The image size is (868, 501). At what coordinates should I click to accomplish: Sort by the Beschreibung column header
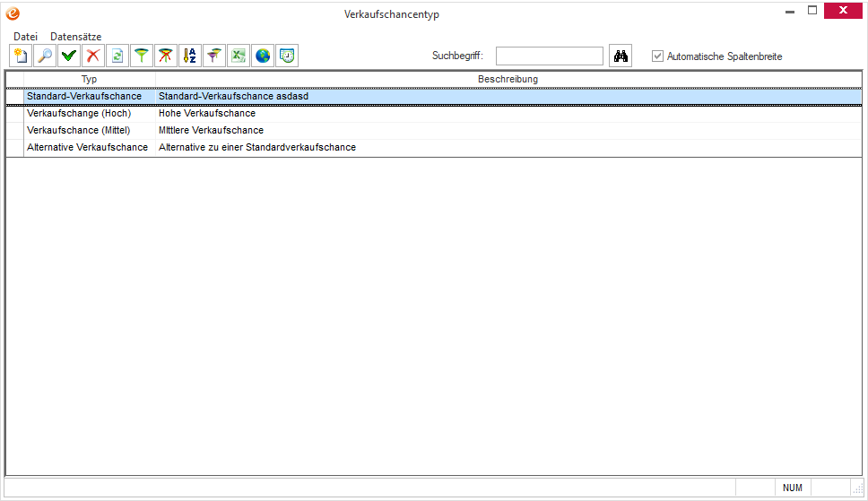point(508,79)
